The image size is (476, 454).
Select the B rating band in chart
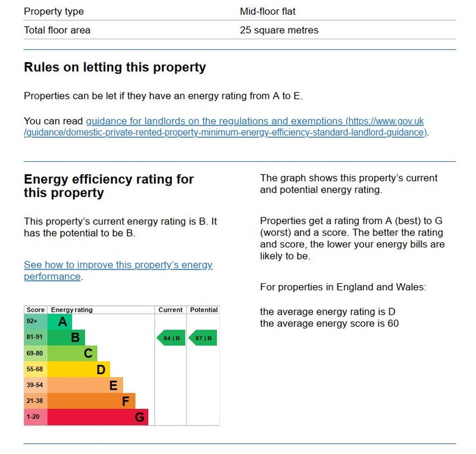click(67, 338)
